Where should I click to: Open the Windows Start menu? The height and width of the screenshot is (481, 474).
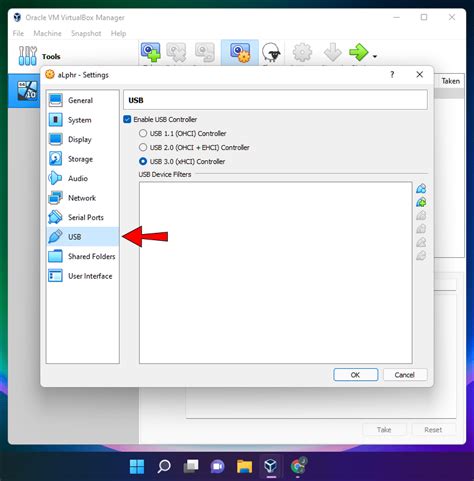click(x=137, y=466)
